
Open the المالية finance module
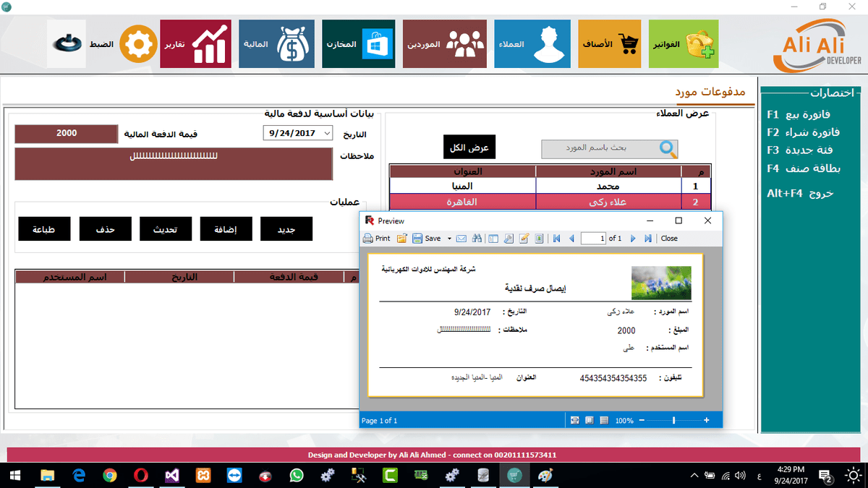[x=276, y=44]
